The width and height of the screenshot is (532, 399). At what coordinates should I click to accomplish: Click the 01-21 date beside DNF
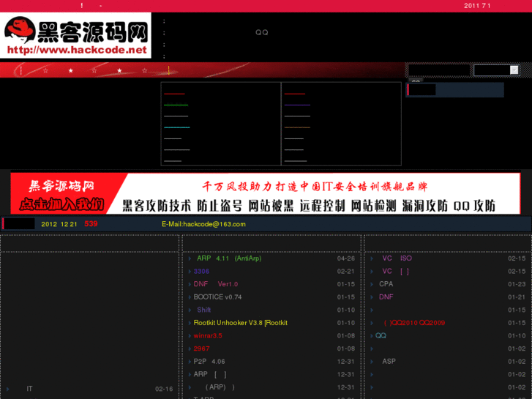coord(517,297)
